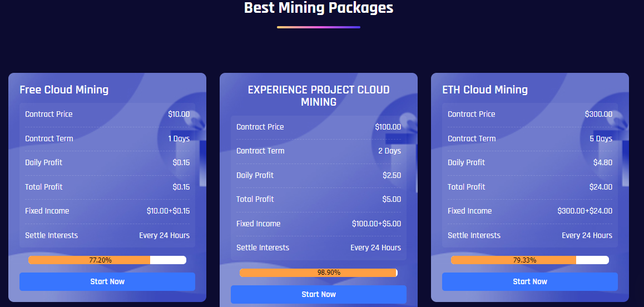Click the 79.33% progress bar
Screen dimensions: 644x307
[529, 260]
